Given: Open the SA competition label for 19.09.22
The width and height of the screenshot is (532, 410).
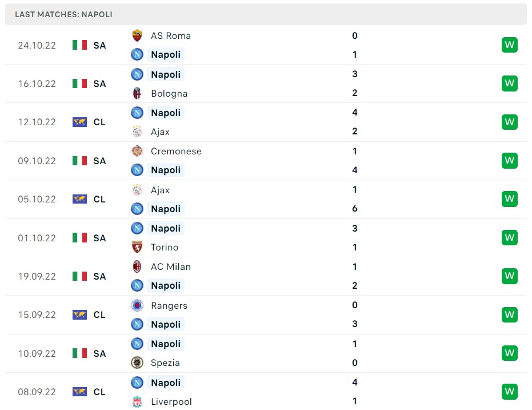Looking at the screenshot, I should tap(99, 276).
